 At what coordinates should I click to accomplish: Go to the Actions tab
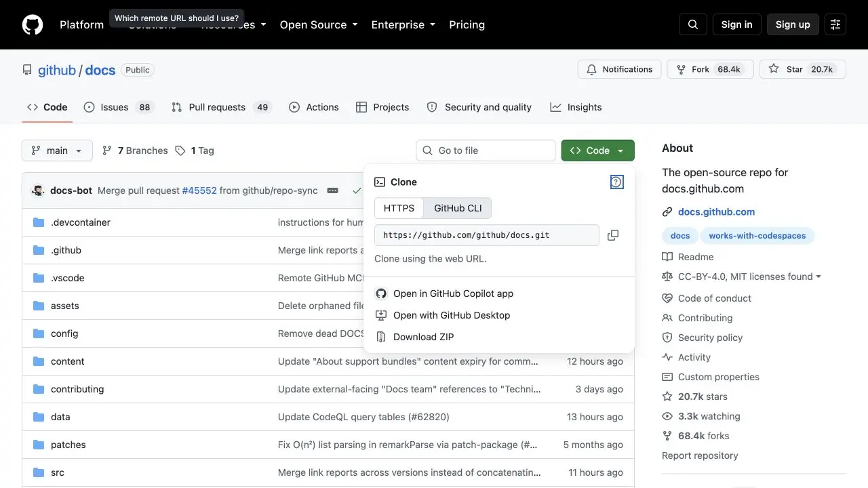[313, 107]
